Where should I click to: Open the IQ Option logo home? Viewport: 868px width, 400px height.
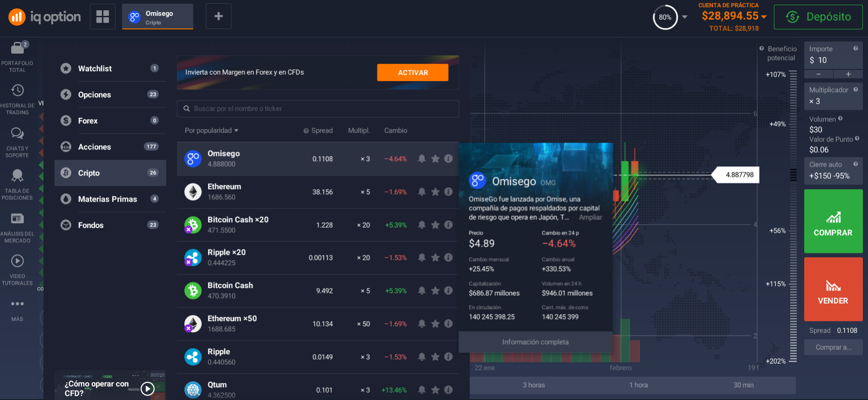pos(44,17)
